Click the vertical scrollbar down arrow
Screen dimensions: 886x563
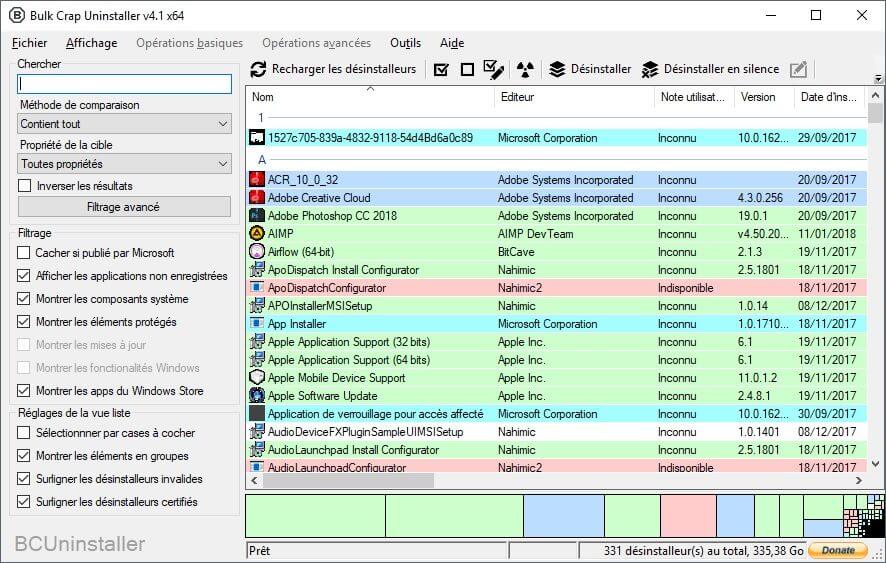coord(876,464)
